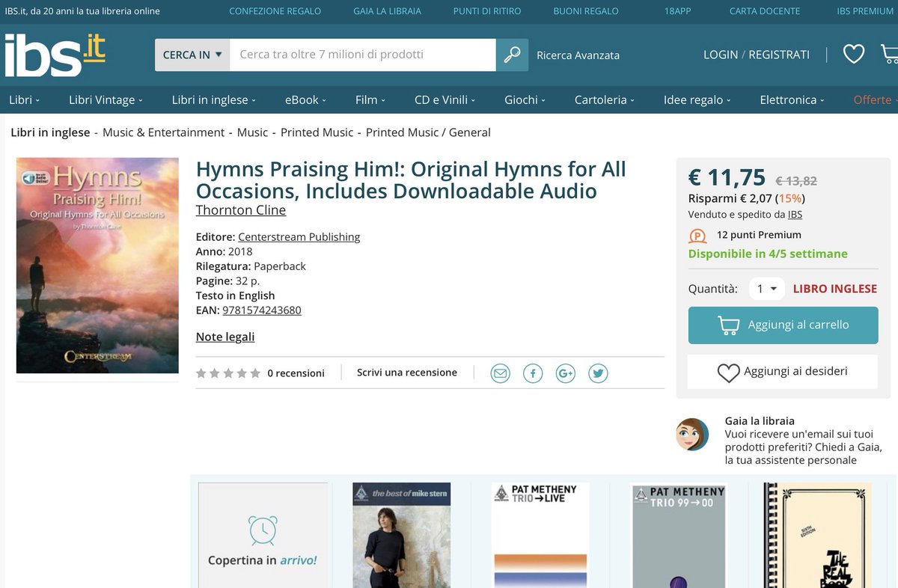The width and height of the screenshot is (898, 588).
Task: Open IBS Premium link
Action: pos(865,11)
